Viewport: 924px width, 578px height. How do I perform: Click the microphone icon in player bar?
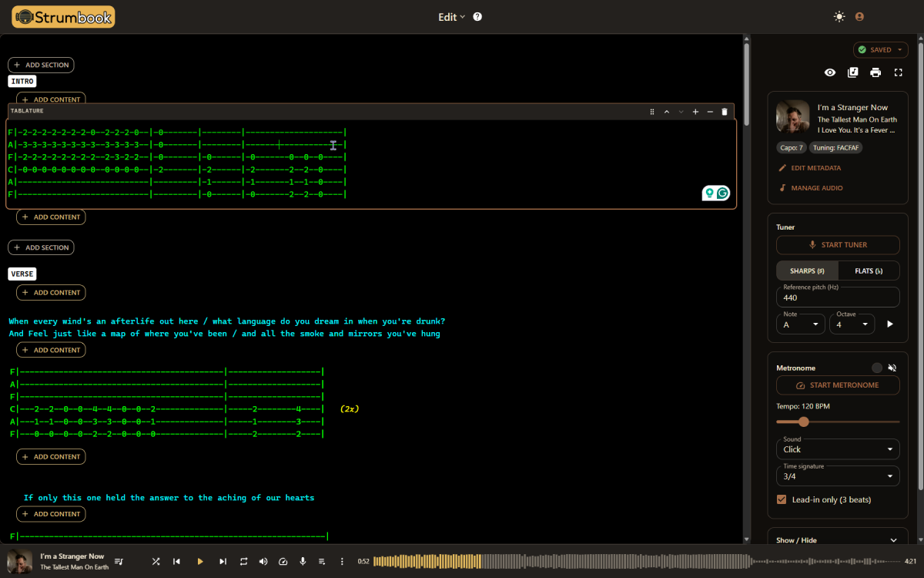click(303, 562)
